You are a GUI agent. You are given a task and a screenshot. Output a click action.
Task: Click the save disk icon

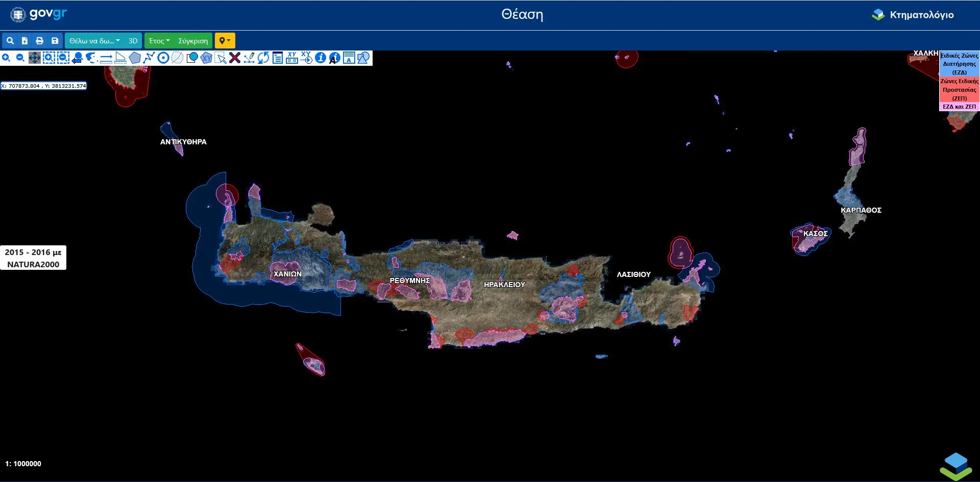[55, 41]
